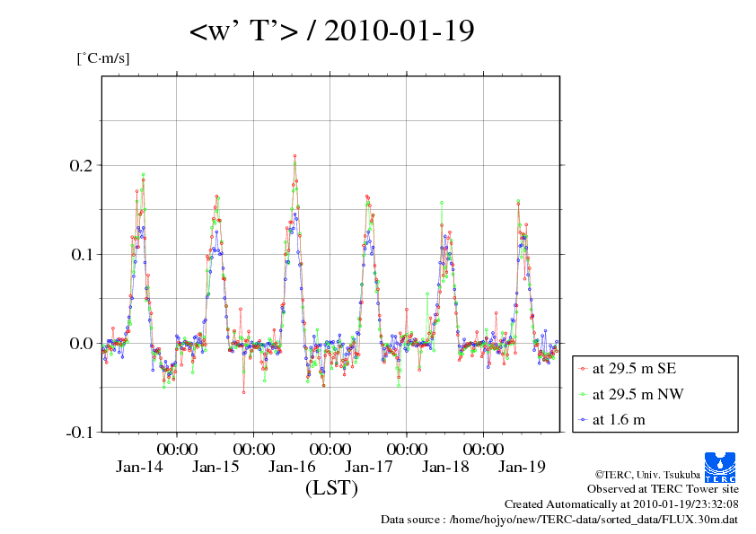Click the green 29.5 m NW legend marker
Screen dimensions: 756x534
point(584,395)
